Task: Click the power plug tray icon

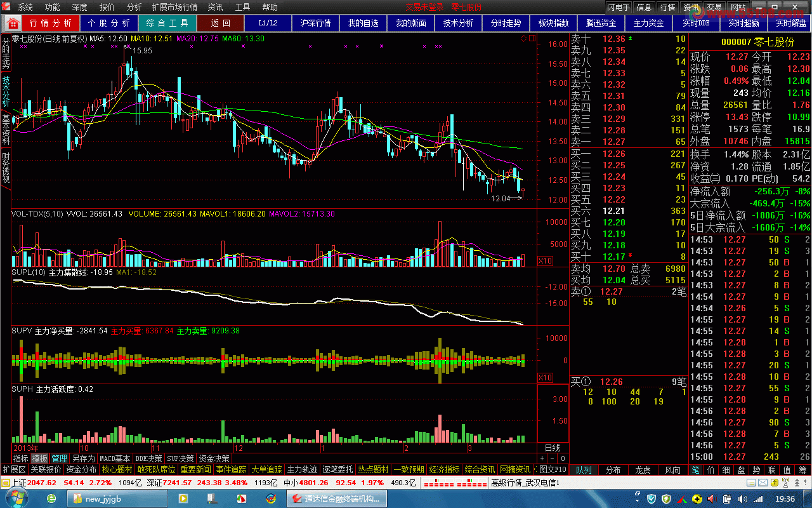Action: tap(727, 498)
